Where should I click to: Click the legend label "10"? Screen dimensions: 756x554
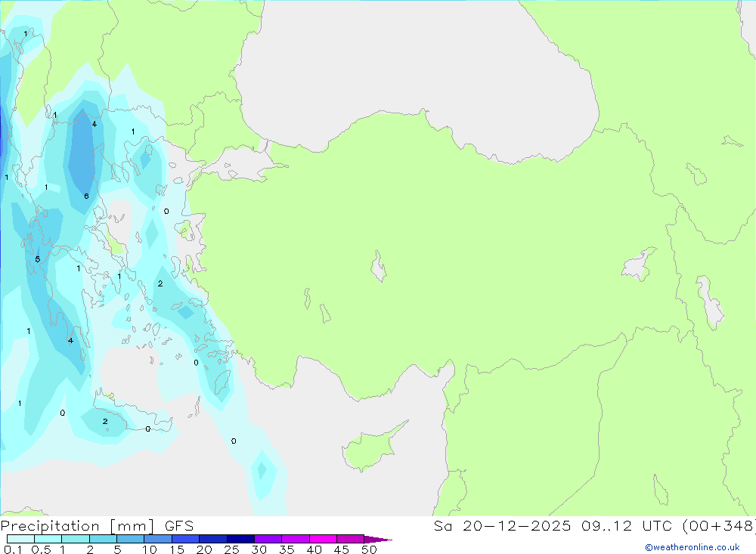point(150,549)
